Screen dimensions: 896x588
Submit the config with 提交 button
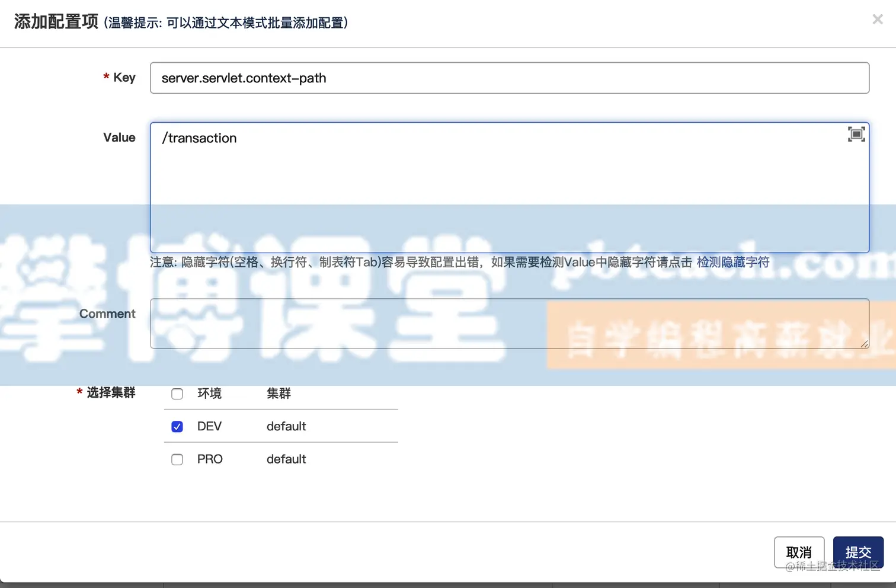point(858,552)
